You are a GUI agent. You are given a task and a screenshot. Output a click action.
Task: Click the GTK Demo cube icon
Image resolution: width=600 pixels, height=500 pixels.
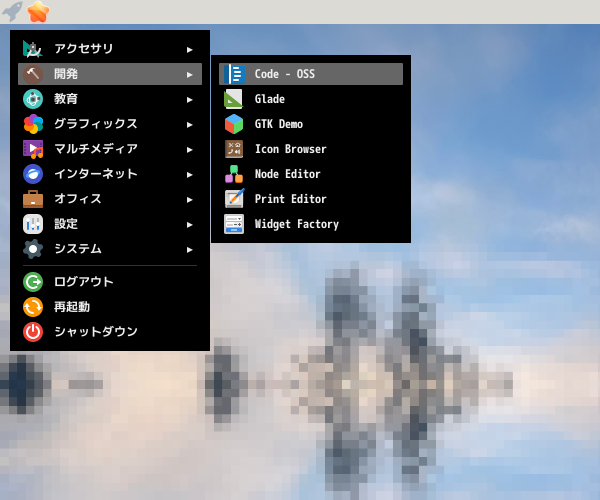pos(234,124)
